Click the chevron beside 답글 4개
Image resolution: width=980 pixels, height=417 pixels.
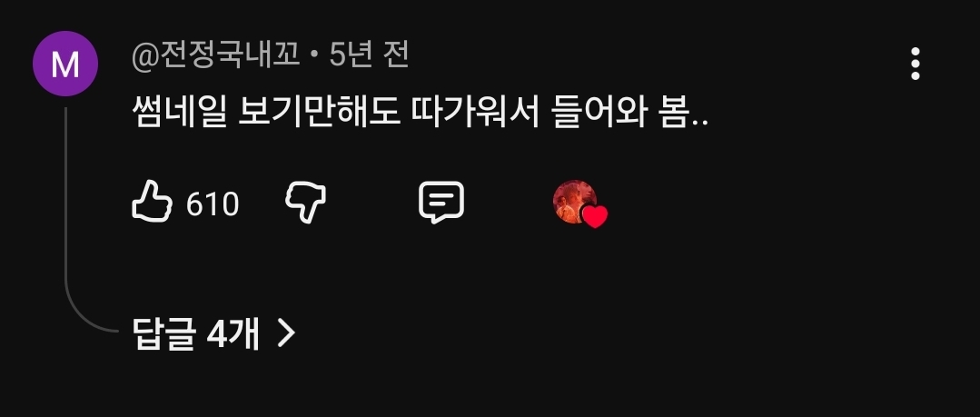285,333
